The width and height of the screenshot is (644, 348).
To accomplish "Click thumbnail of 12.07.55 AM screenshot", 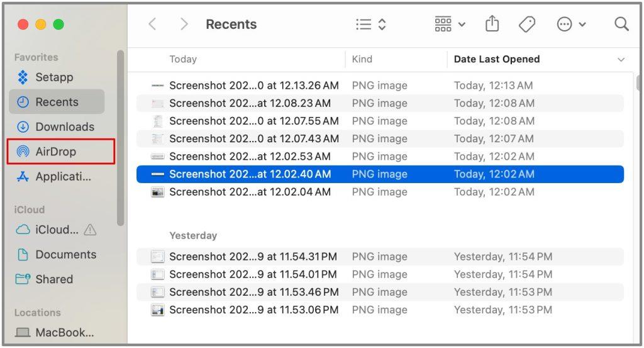I will [158, 121].
